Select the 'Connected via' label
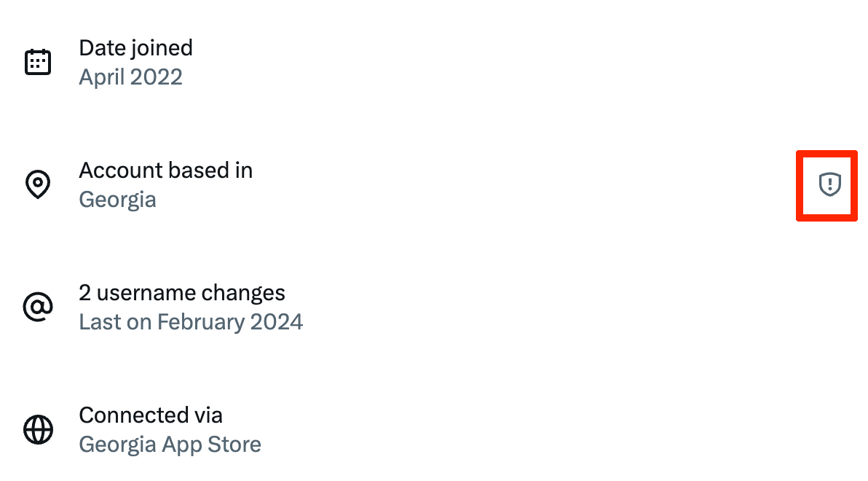 [150, 415]
